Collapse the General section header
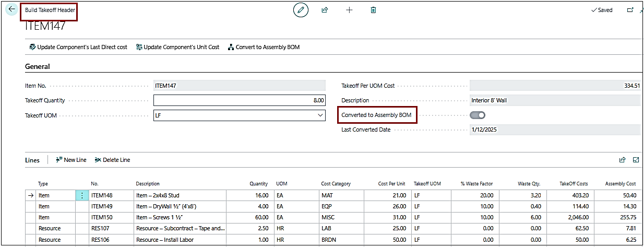This screenshot has width=644, height=247. tap(38, 66)
